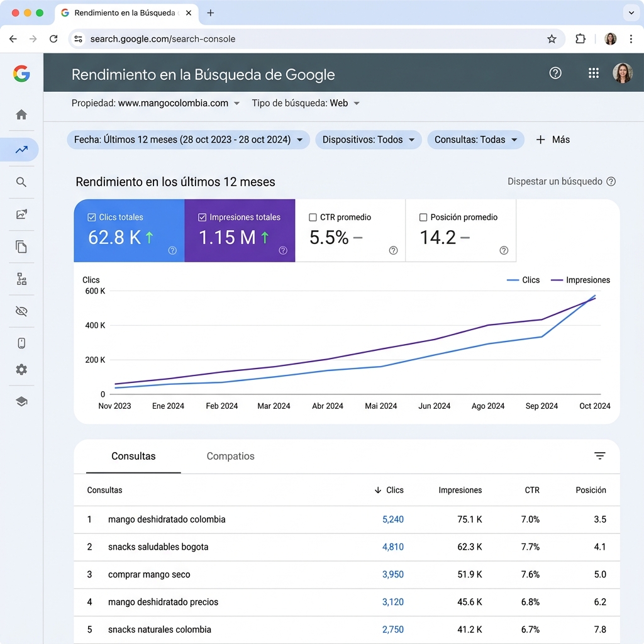Sort table by Clics column
This screenshot has height=644, width=644.
(389, 490)
